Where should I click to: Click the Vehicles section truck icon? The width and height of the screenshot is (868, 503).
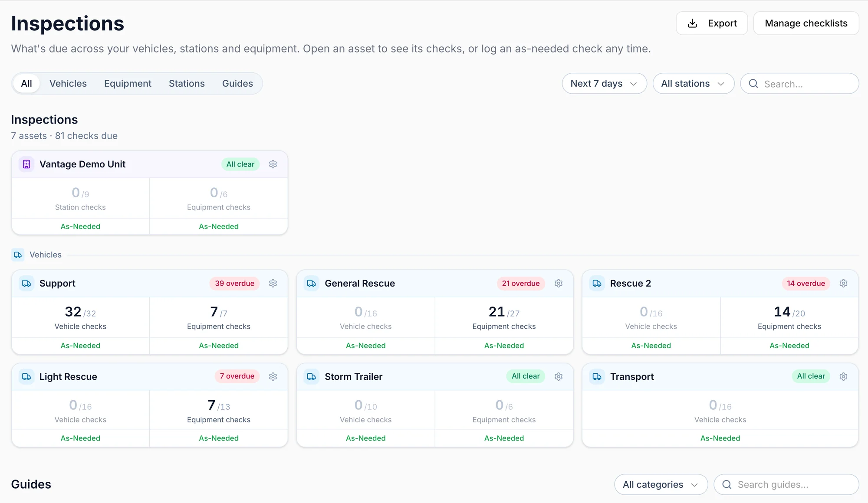18,255
